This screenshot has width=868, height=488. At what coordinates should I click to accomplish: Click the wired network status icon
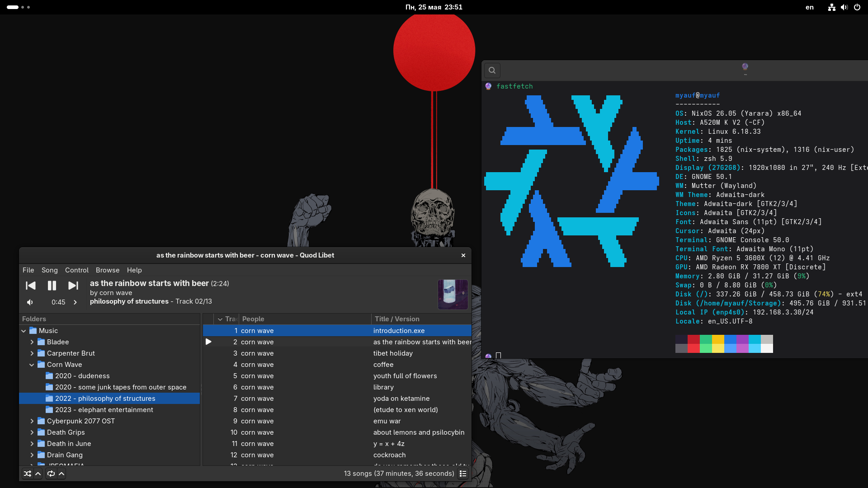pos(832,7)
